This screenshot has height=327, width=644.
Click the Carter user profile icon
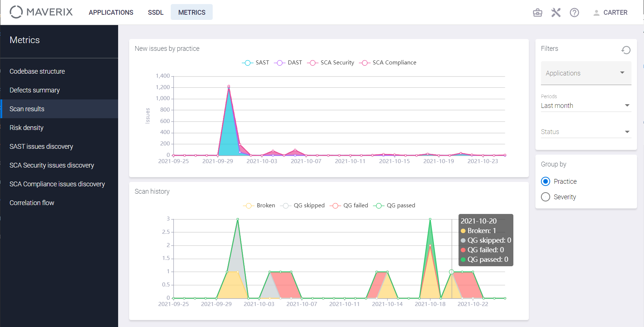(596, 13)
